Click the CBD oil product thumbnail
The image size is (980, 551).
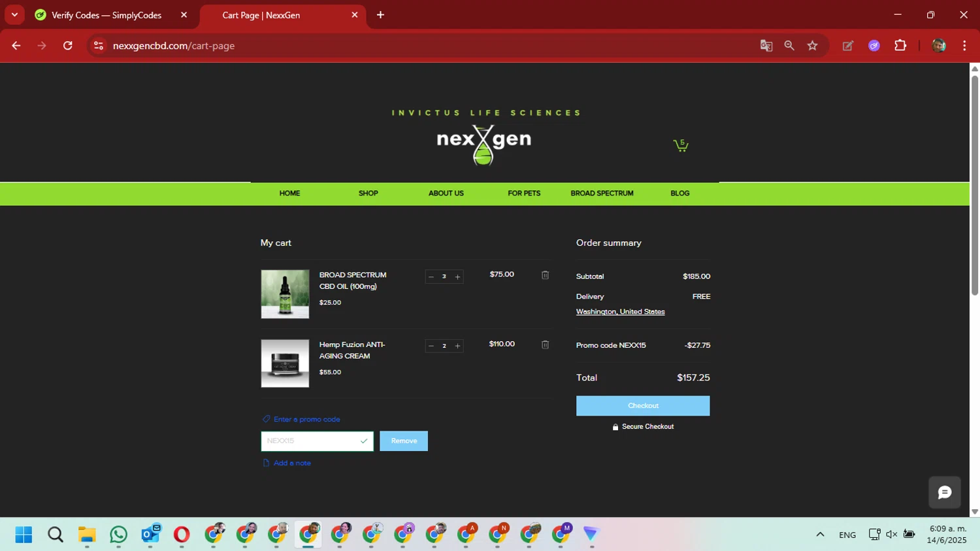285,294
